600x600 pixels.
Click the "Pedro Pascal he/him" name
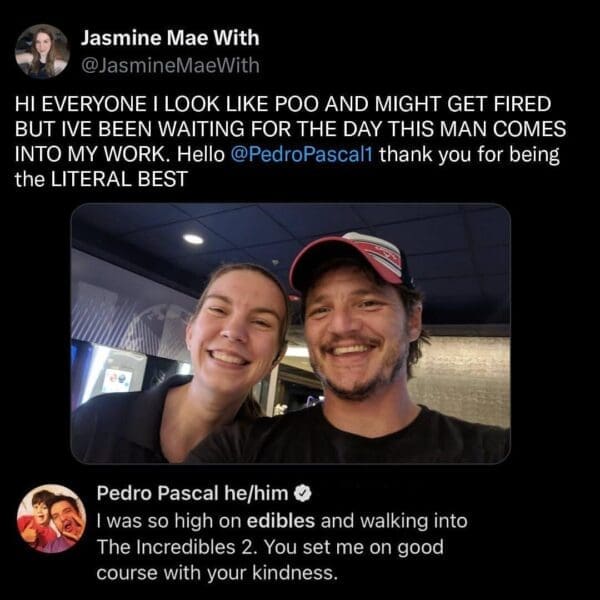point(192,493)
